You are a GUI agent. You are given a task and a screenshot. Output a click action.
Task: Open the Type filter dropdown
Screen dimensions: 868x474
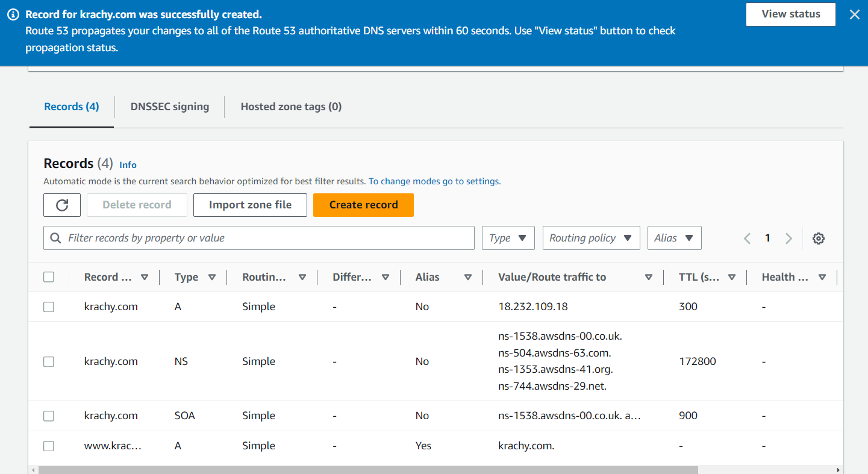pos(508,238)
